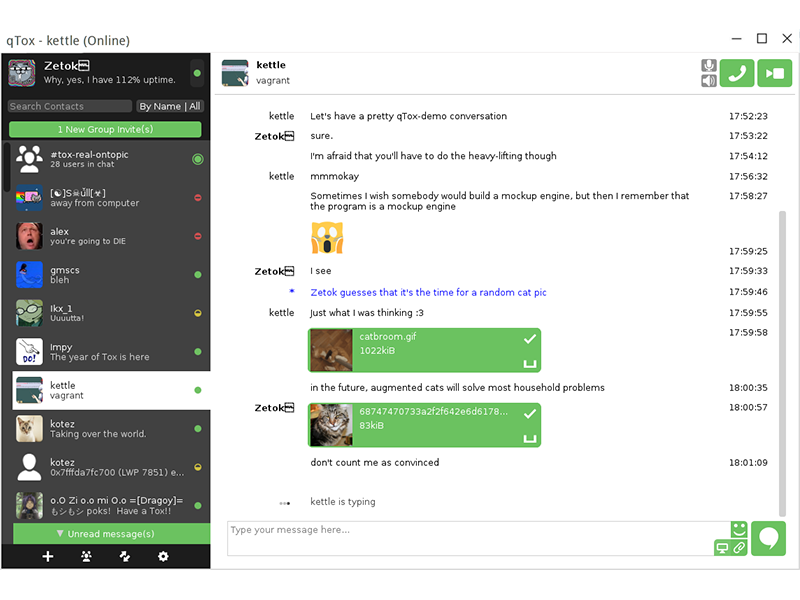The width and height of the screenshot is (800, 600).
Task: Select #tox-real-ontopic group chat
Action: coord(105,159)
